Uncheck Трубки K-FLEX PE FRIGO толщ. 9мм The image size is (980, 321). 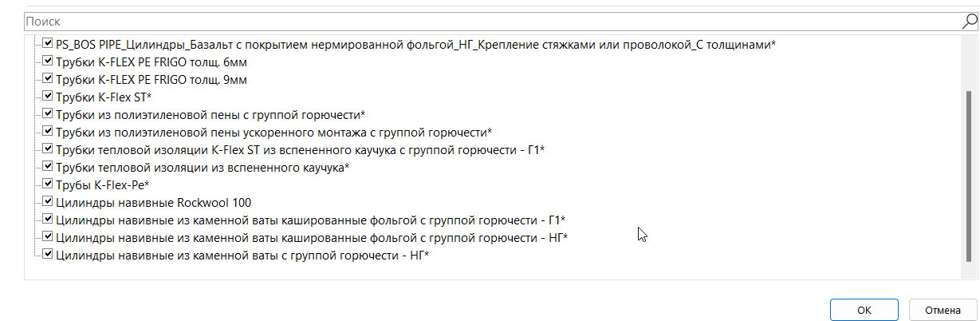[x=48, y=79]
